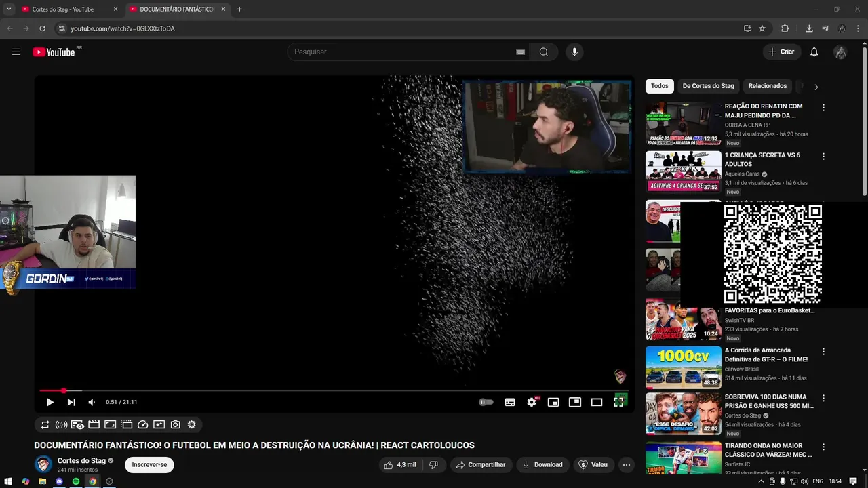
Task: Open the Chrome extensions puzzle icon
Action: click(785, 28)
